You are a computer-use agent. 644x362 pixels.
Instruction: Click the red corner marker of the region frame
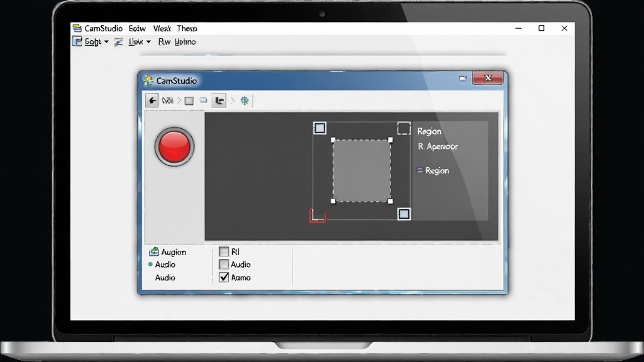tap(318, 215)
